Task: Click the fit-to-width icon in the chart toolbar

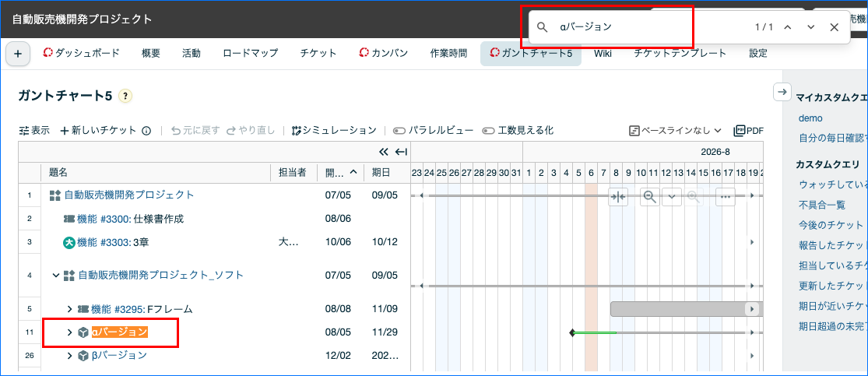Action: click(x=618, y=197)
